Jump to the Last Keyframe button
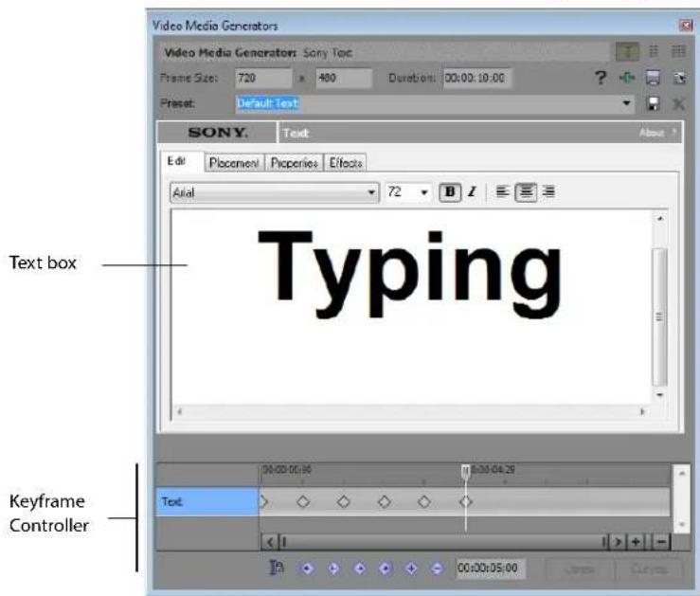The image size is (700, 596). point(386,569)
